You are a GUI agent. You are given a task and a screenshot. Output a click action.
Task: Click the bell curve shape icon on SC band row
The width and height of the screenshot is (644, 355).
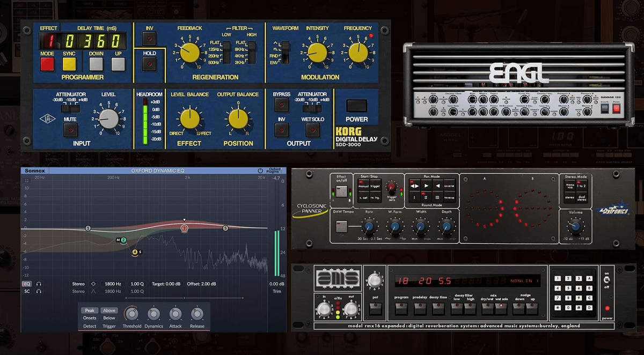click(94, 291)
